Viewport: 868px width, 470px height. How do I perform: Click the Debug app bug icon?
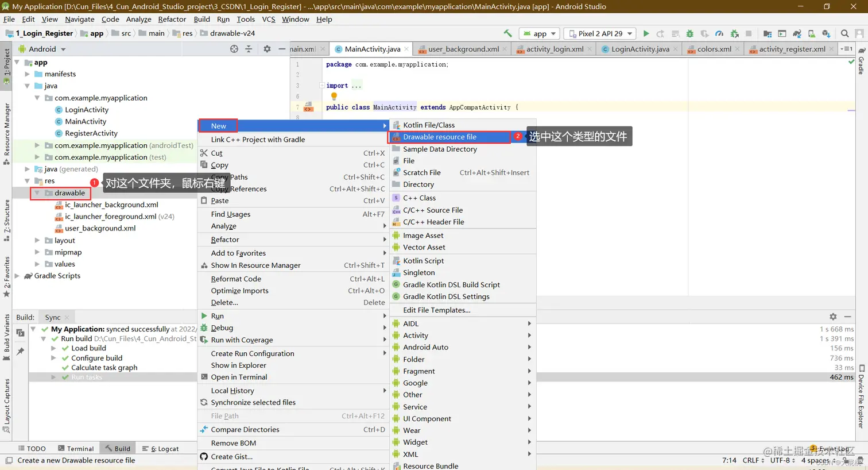click(x=690, y=33)
